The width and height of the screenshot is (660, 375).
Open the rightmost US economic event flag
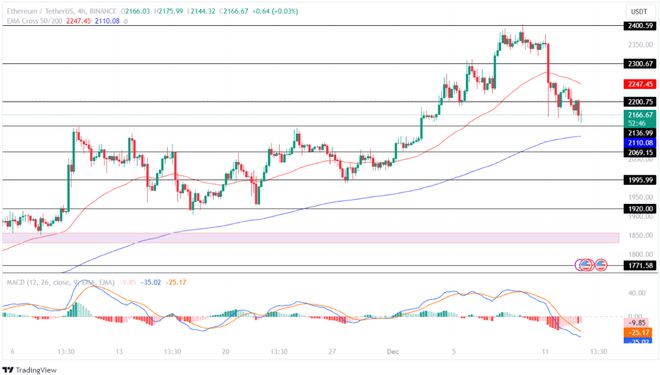[601, 265]
